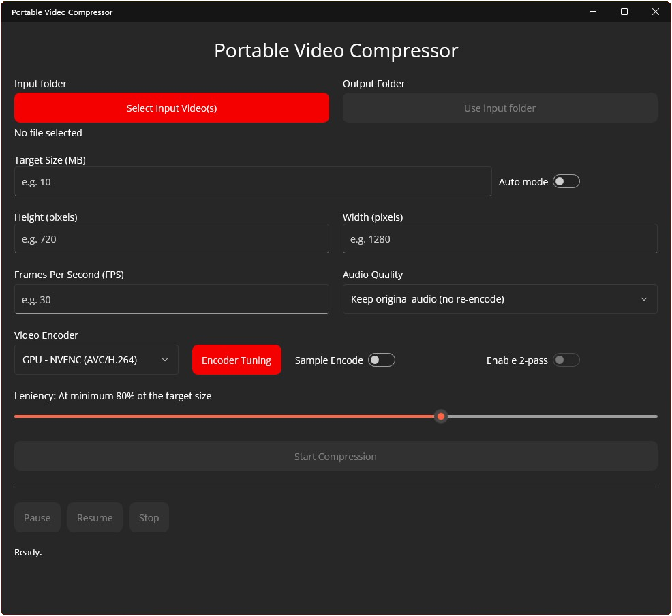Open the Video Encoder dropdown
Viewport: 672px width, 616px height.
pyautogui.click(x=96, y=360)
